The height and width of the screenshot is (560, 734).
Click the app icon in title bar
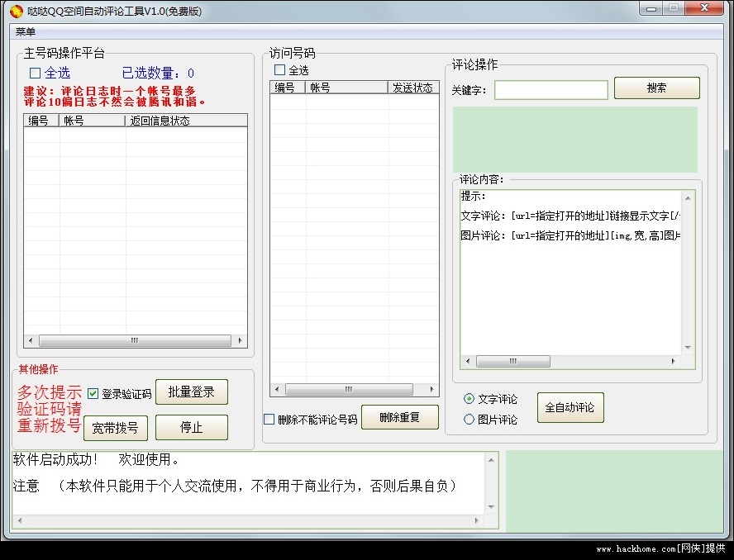17,12
